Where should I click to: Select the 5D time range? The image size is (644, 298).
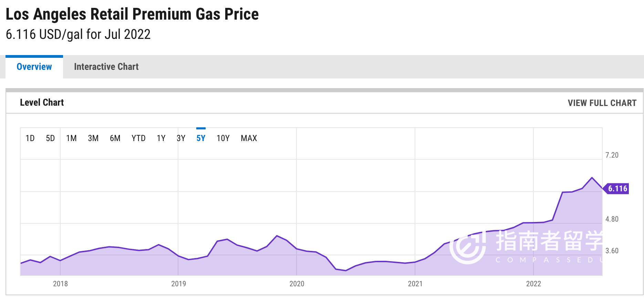click(50, 138)
